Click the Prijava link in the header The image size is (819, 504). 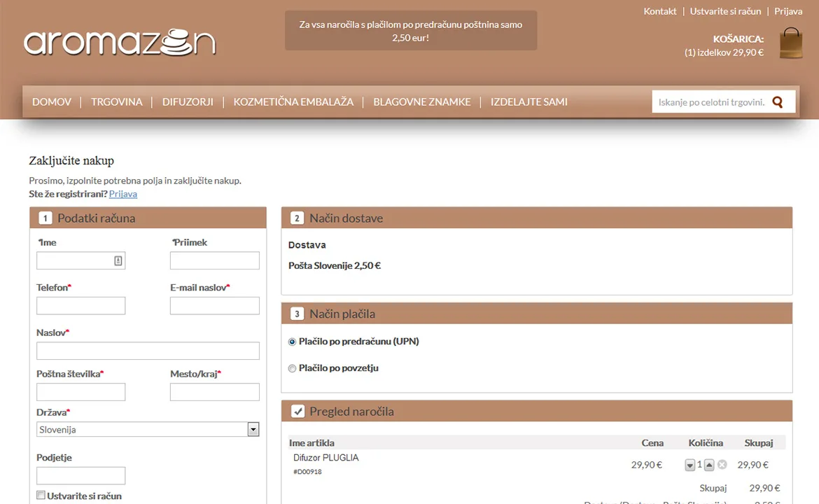pyautogui.click(x=788, y=11)
